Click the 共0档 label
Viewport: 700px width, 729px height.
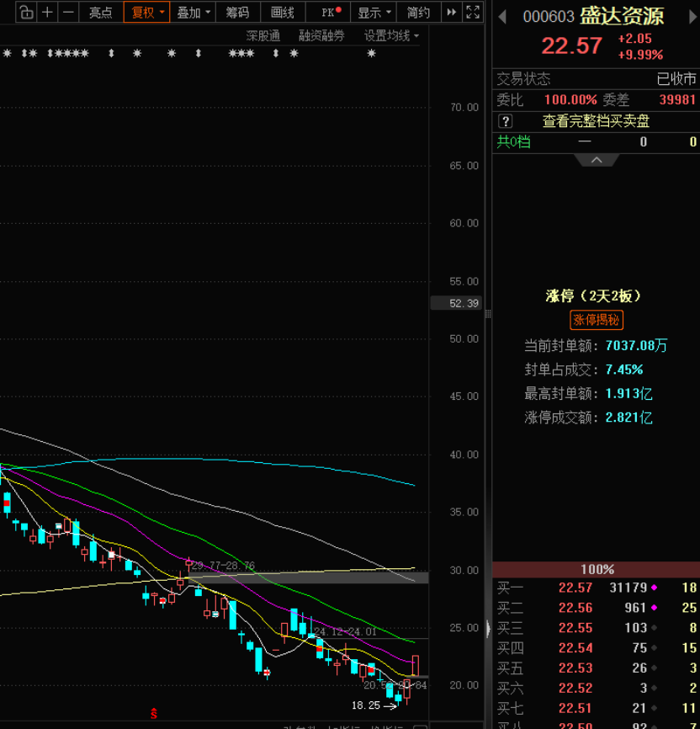[x=513, y=141]
